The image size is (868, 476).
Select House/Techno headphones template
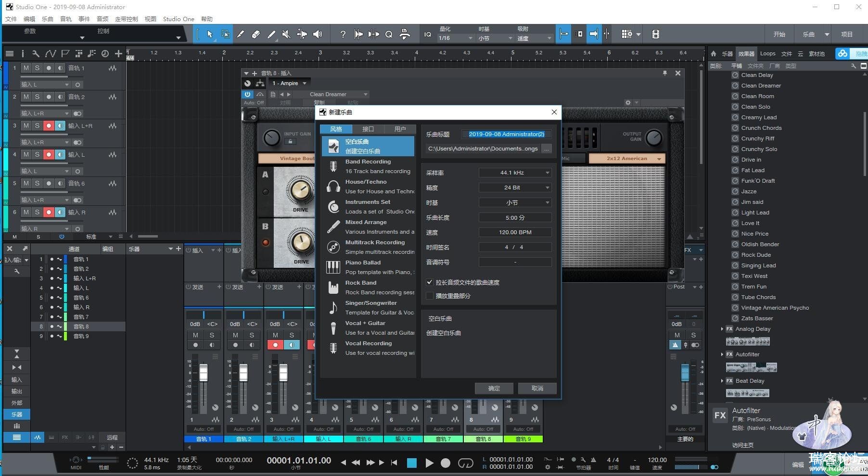(333, 187)
